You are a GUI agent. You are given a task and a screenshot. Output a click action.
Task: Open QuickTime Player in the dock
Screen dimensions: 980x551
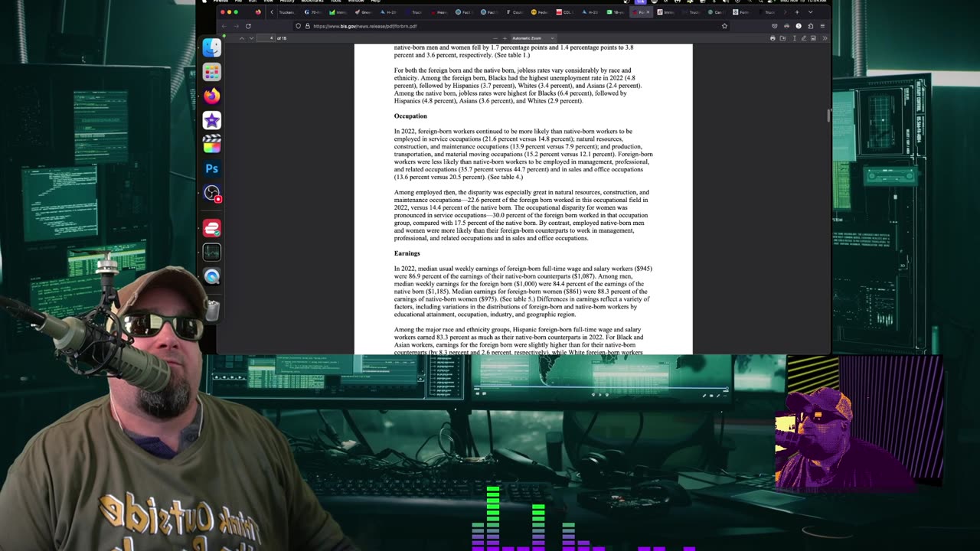[x=212, y=276]
